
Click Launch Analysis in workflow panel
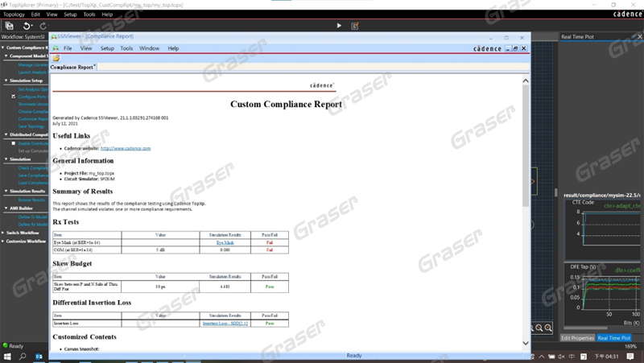pyautogui.click(x=32, y=72)
